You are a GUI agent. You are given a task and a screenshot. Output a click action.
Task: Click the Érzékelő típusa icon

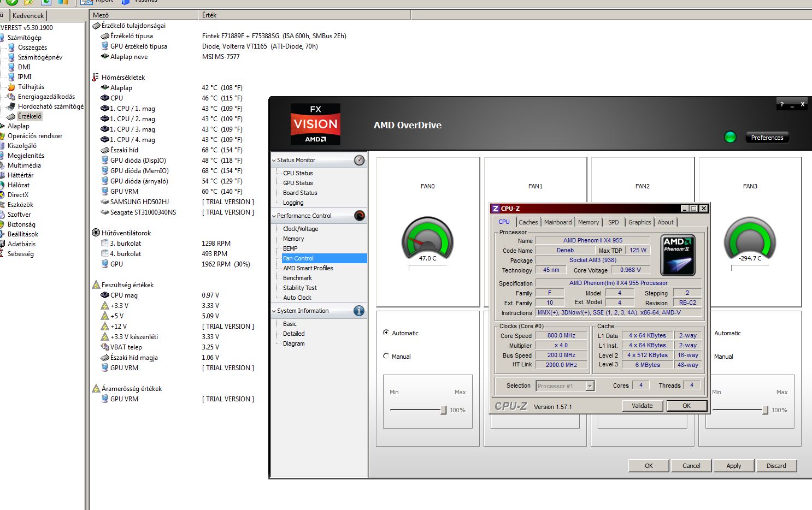point(105,36)
